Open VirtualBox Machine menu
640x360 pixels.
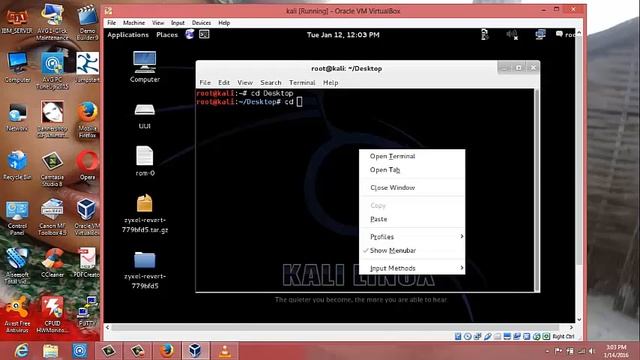134,23
